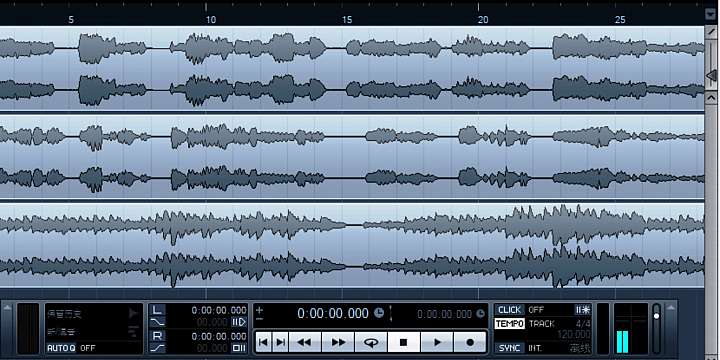Click the Rewind transport button
Screen dimensions: 720x360
pyautogui.click(x=304, y=342)
